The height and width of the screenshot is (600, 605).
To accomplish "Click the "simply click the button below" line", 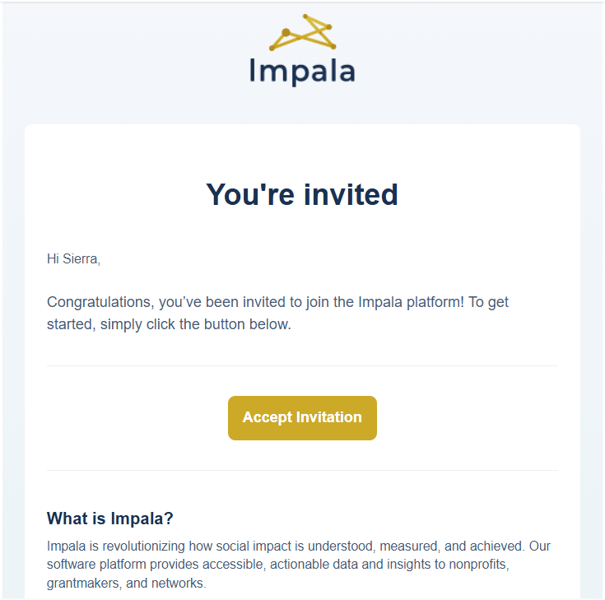I will click(196, 325).
